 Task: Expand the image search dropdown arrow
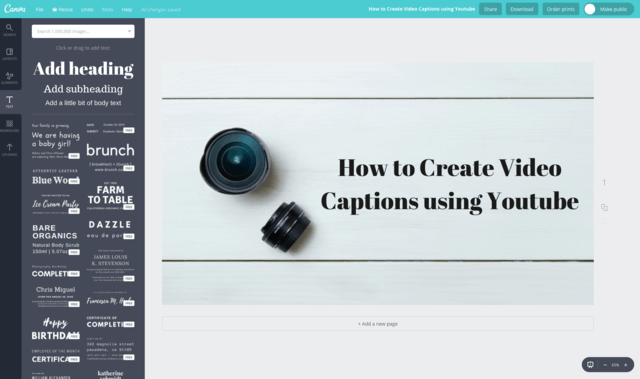tap(129, 31)
